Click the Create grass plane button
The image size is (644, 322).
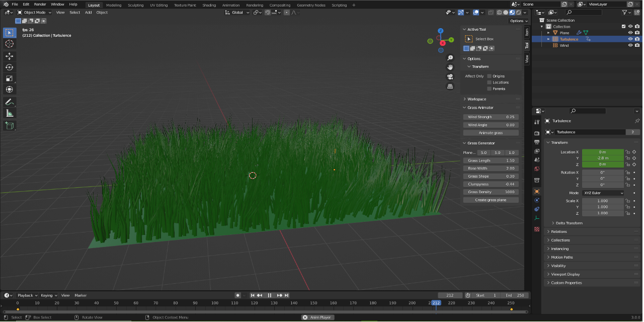pos(491,200)
